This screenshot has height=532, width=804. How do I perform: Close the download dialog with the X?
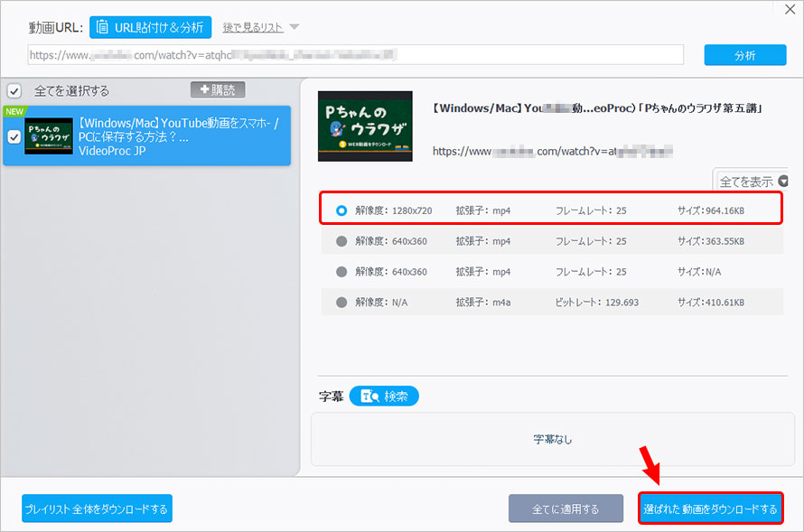click(x=790, y=10)
